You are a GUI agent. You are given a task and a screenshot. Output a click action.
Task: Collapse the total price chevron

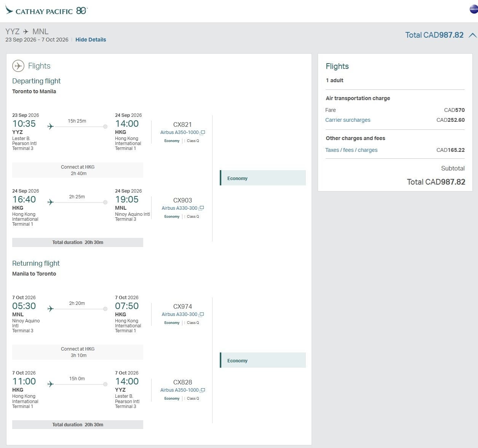(472, 35)
